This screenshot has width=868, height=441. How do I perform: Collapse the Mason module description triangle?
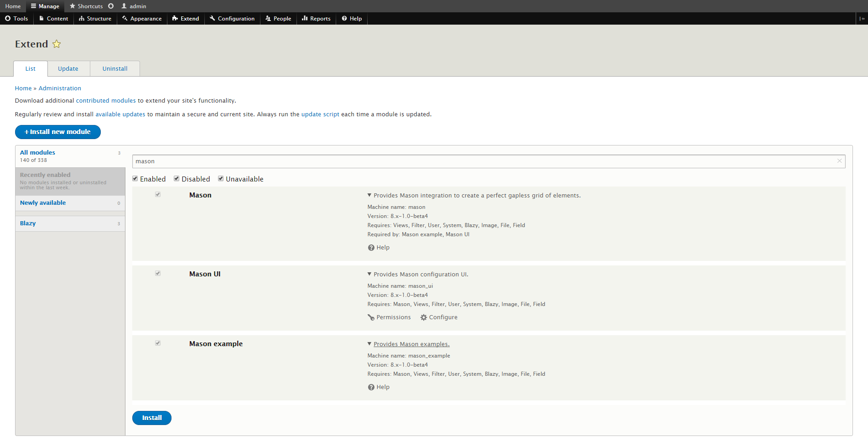(369, 195)
